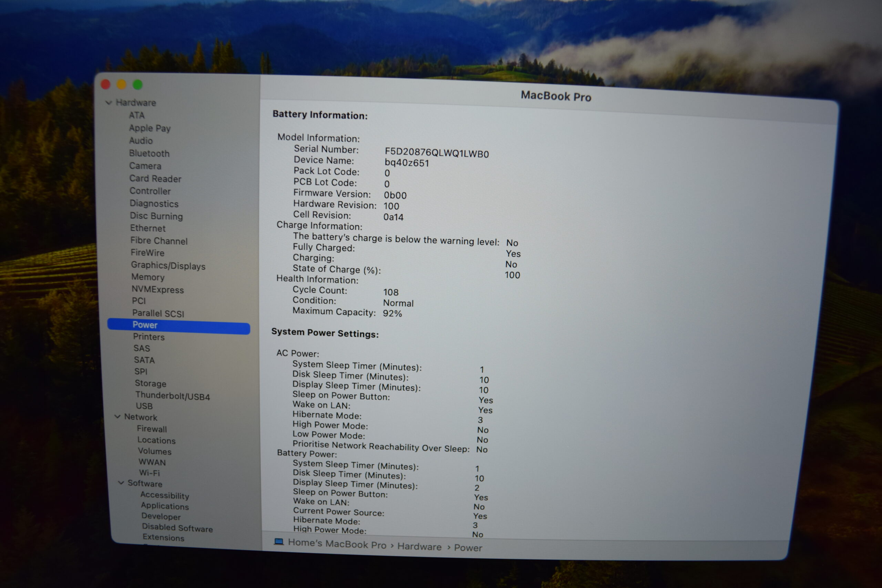Select Apple Pay in the sidebar
This screenshot has width=882, height=588.
pos(150,128)
